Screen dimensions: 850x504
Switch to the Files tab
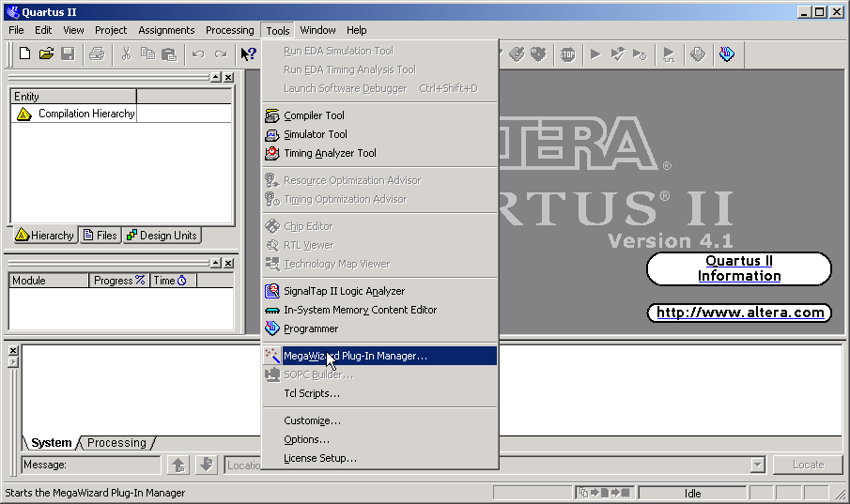coord(100,236)
